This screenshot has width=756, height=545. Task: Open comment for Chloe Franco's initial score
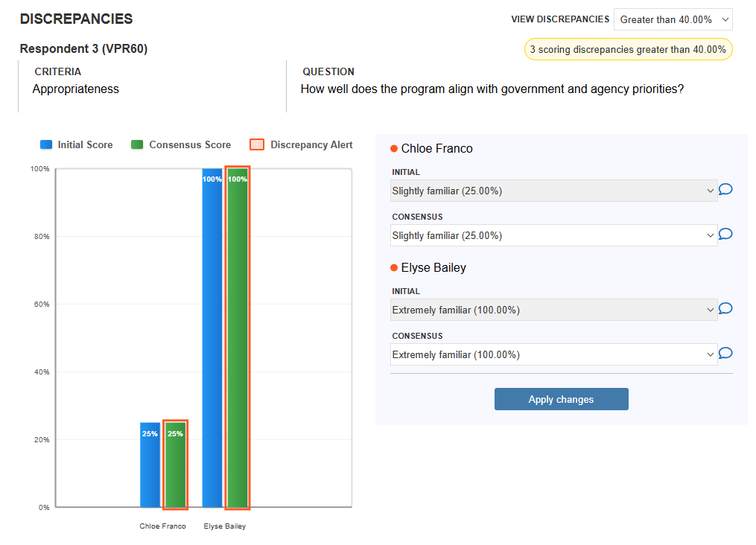pyautogui.click(x=725, y=189)
